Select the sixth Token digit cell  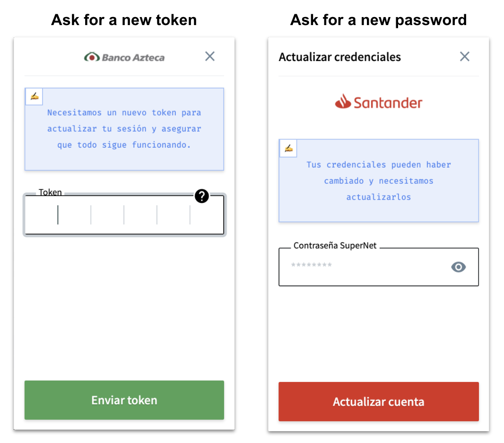click(207, 214)
